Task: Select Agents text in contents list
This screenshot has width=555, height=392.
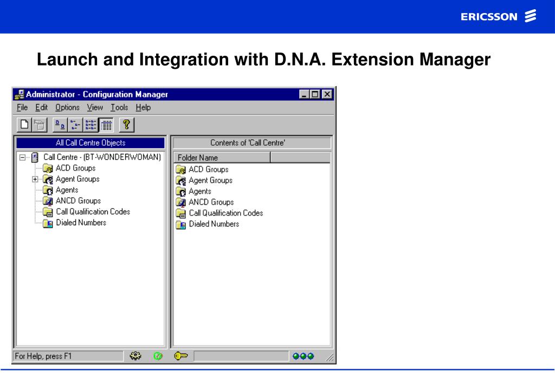Action: 200,191
